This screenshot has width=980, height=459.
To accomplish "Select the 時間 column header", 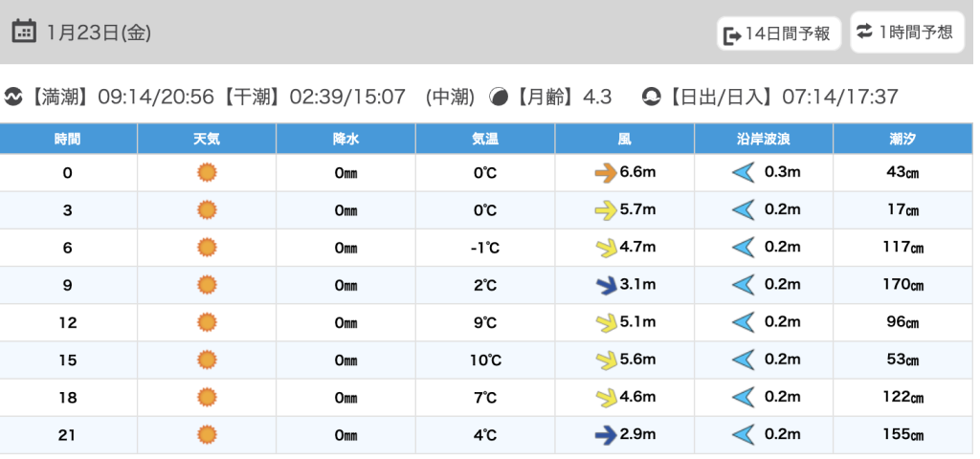I will [68, 139].
